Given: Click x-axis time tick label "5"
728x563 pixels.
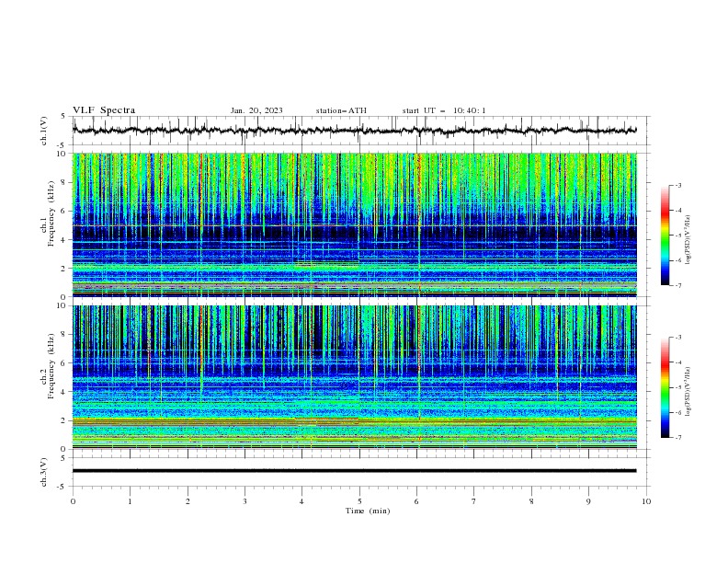Looking at the screenshot, I should (359, 501).
